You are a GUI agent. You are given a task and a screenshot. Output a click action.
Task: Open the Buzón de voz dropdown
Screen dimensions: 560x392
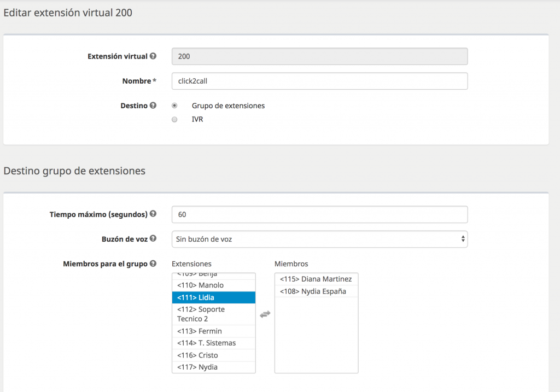(x=319, y=239)
